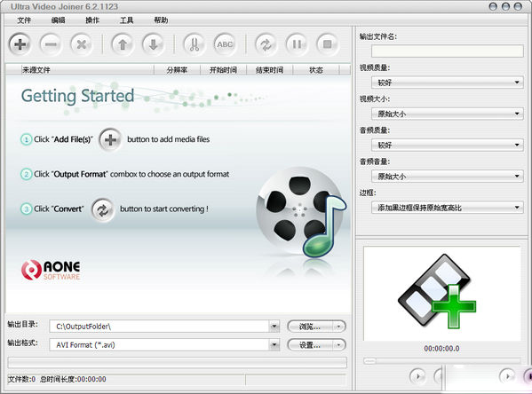Click the film-strip add video preview image
The width and height of the screenshot is (532, 394).
[x=438, y=291]
